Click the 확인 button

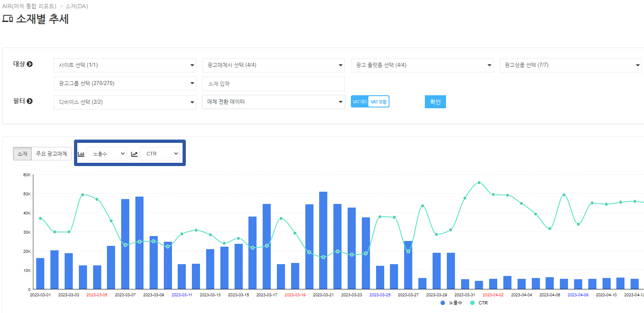[x=435, y=102]
